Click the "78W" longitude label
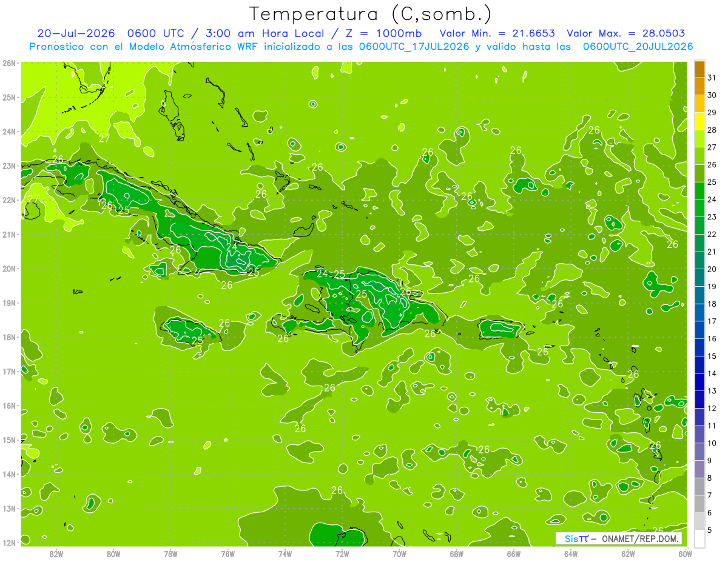The image size is (728, 562). tap(170, 554)
